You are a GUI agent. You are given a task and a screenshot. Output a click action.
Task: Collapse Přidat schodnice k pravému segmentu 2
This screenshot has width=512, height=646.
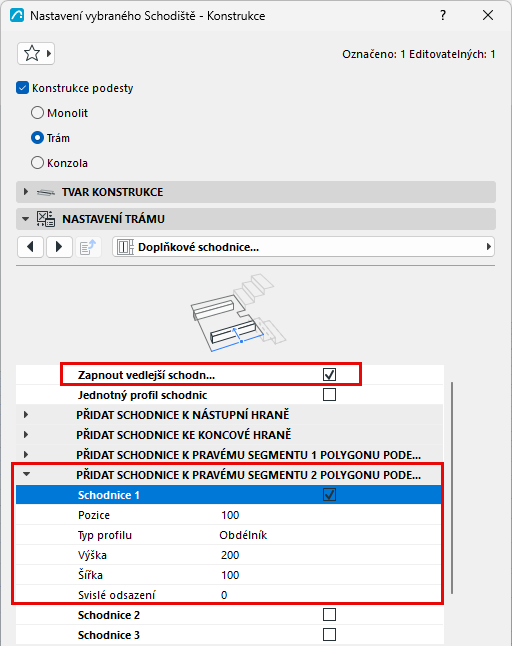(x=26, y=474)
